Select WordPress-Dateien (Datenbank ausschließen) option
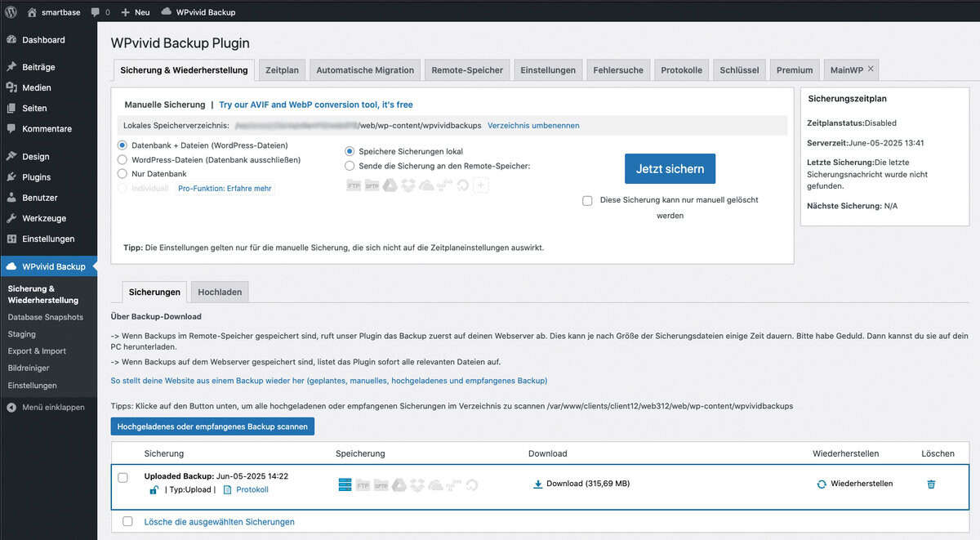Screen dimensions: 980x540 click(x=123, y=159)
